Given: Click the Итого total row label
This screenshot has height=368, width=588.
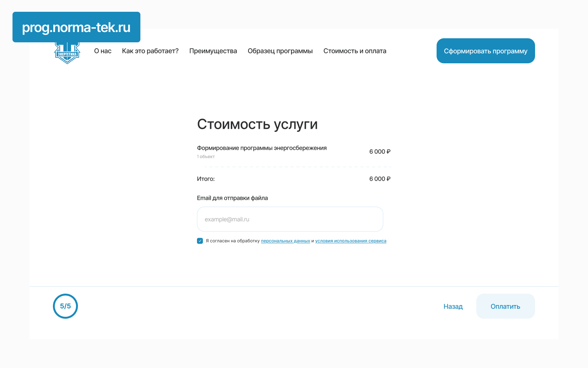Looking at the screenshot, I should [206, 179].
